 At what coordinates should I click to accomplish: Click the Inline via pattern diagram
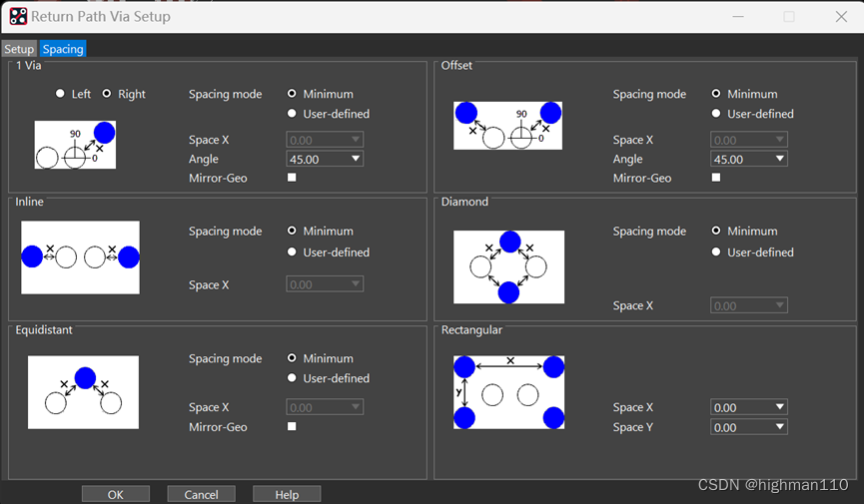80,257
